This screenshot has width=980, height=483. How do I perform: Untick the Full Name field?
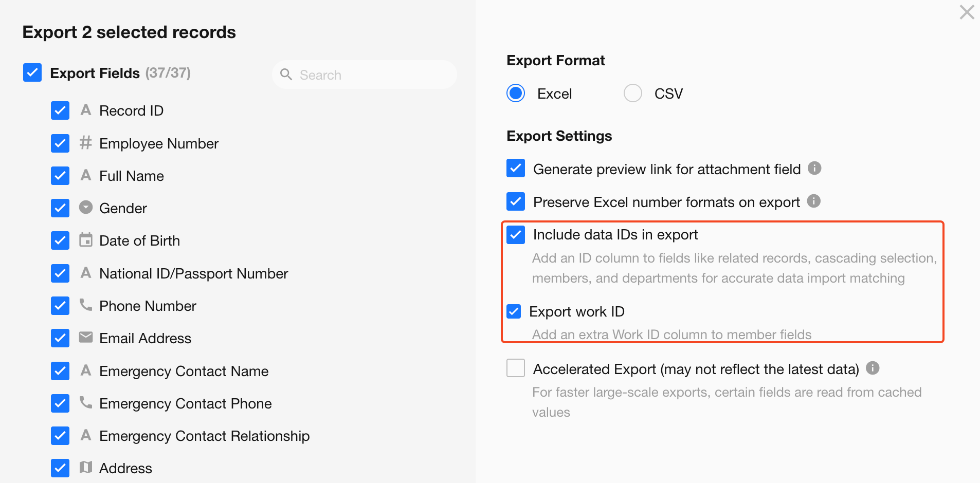[60, 176]
